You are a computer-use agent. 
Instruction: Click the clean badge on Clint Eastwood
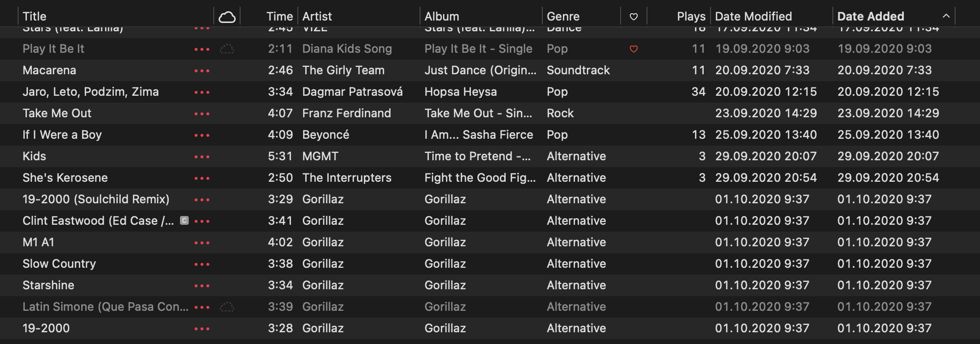(184, 221)
